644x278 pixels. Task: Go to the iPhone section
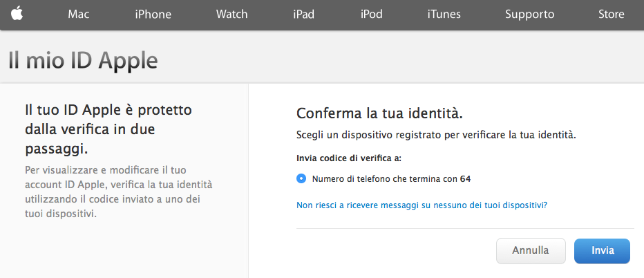[x=153, y=15]
